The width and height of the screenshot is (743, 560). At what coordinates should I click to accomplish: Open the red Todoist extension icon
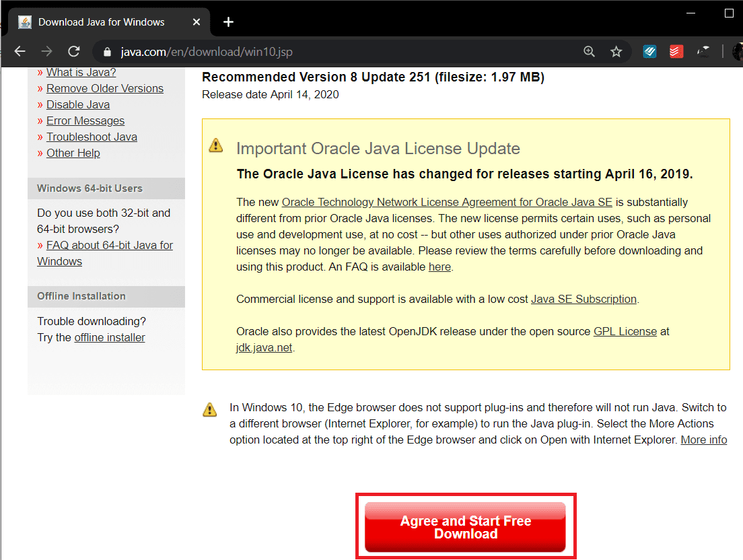click(676, 51)
